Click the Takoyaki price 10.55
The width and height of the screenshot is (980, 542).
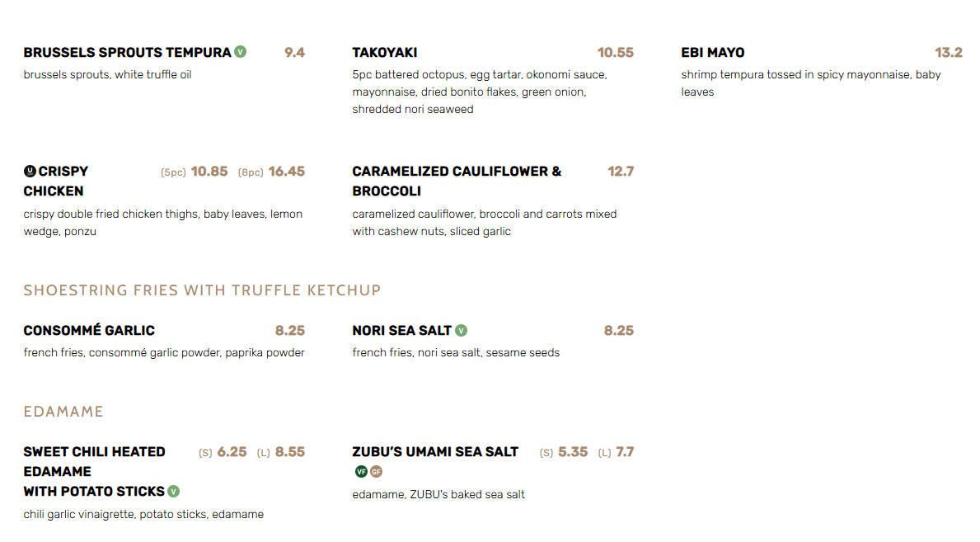(615, 53)
